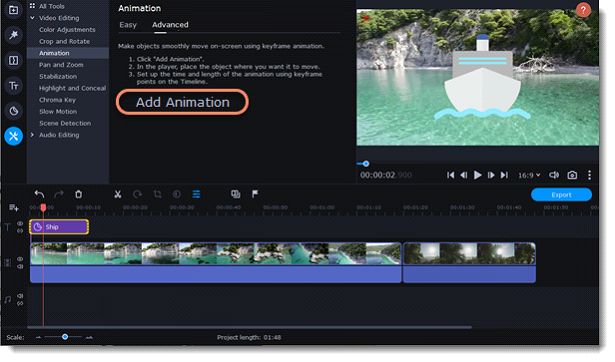This screenshot has height=362, width=615.
Task: Skip to next clip in player
Action: (504, 175)
